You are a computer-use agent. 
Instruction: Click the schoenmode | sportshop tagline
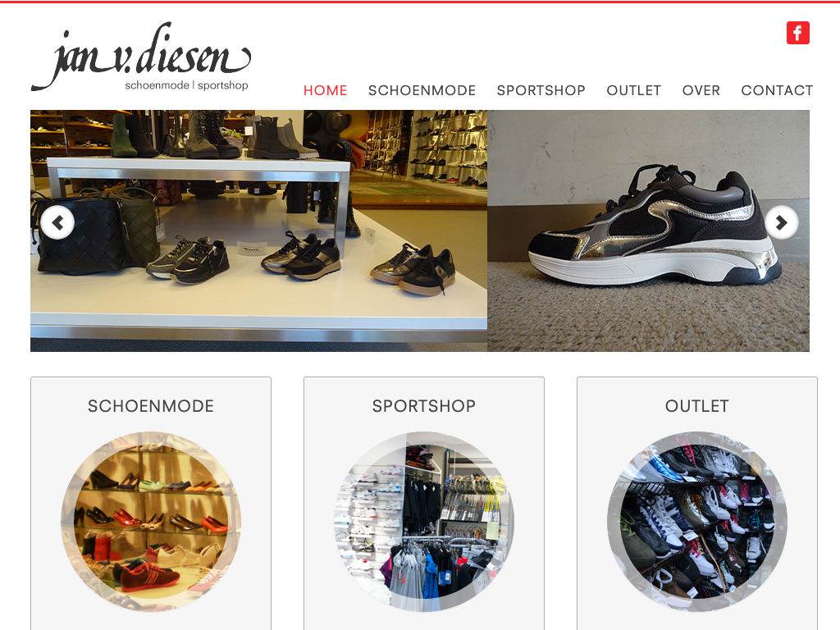coord(186,85)
